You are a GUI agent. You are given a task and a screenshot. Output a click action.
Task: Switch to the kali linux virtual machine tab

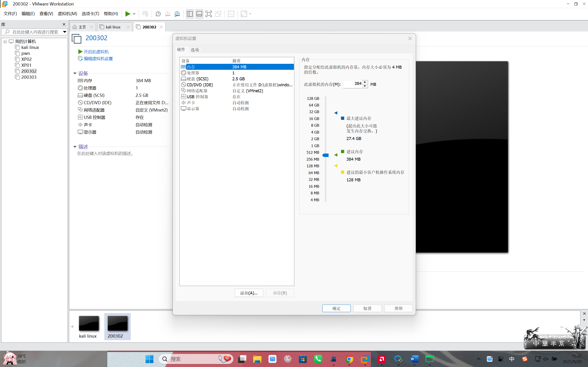pyautogui.click(x=113, y=27)
